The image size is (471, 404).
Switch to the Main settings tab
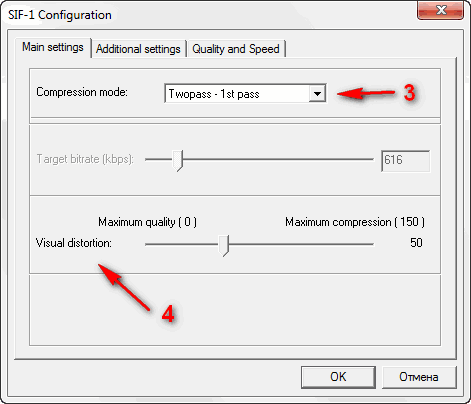(x=53, y=47)
